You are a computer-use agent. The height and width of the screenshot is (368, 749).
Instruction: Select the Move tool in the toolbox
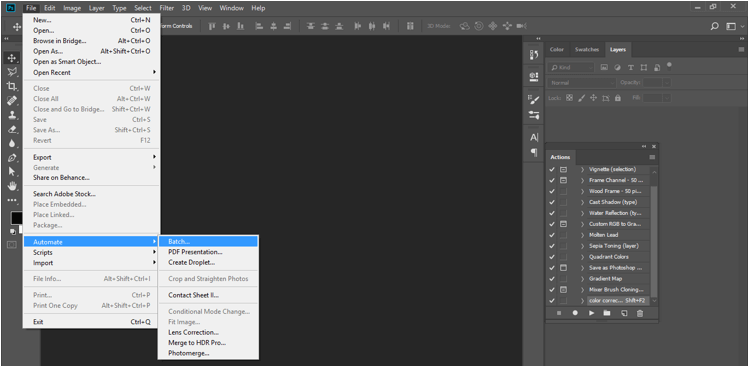pyautogui.click(x=12, y=58)
